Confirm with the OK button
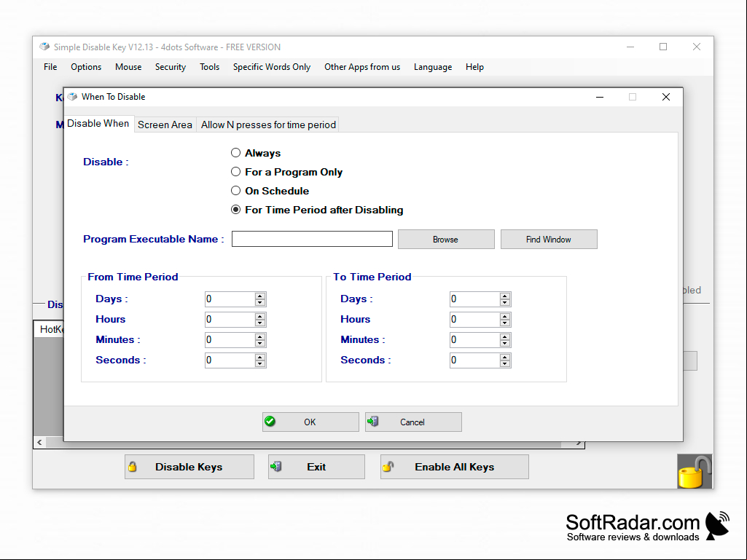The image size is (747, 560). pos(310,422)
